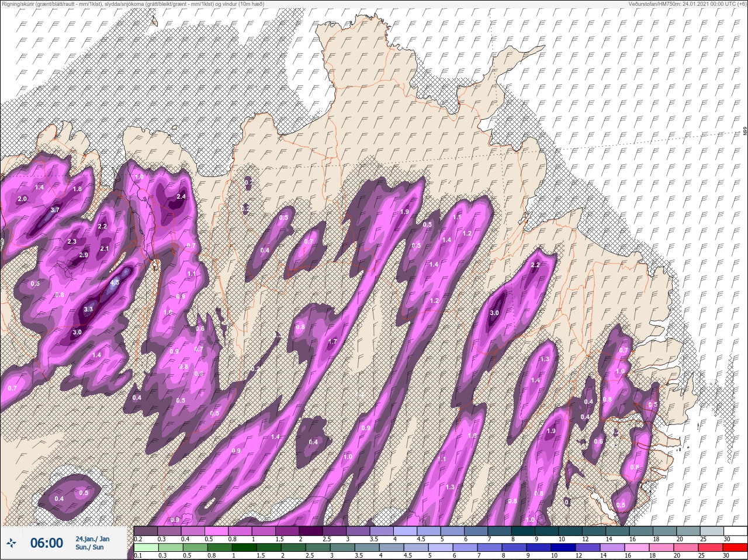The height and width of the screenshot is (560, 748).
Task: Click the header legend text starting "Rigning/skúrir"
Action: pyautogui.click(x=133, y=4)
